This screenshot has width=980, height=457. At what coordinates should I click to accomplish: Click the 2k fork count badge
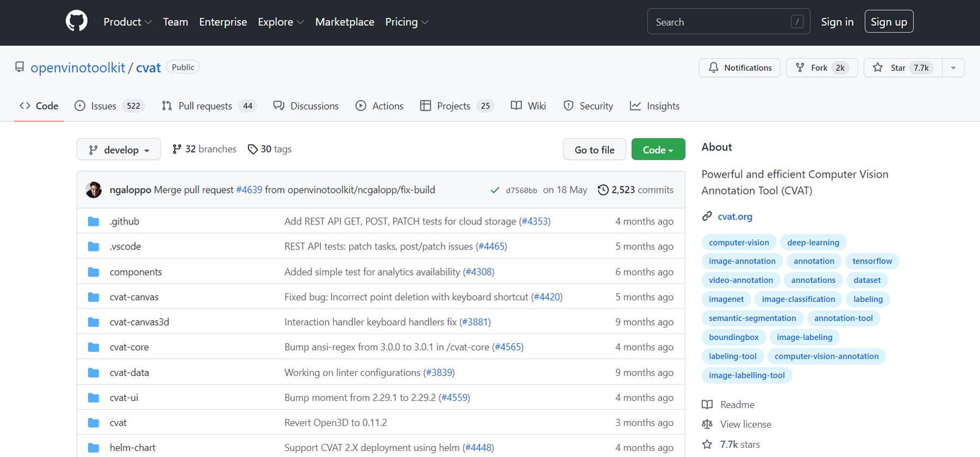click(x=840, y=68)
